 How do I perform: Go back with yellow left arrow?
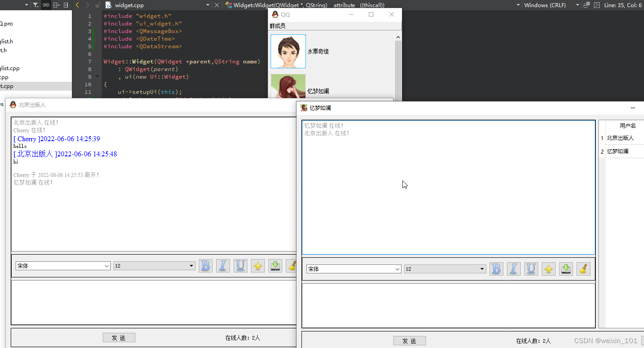(x=77, y=5)
